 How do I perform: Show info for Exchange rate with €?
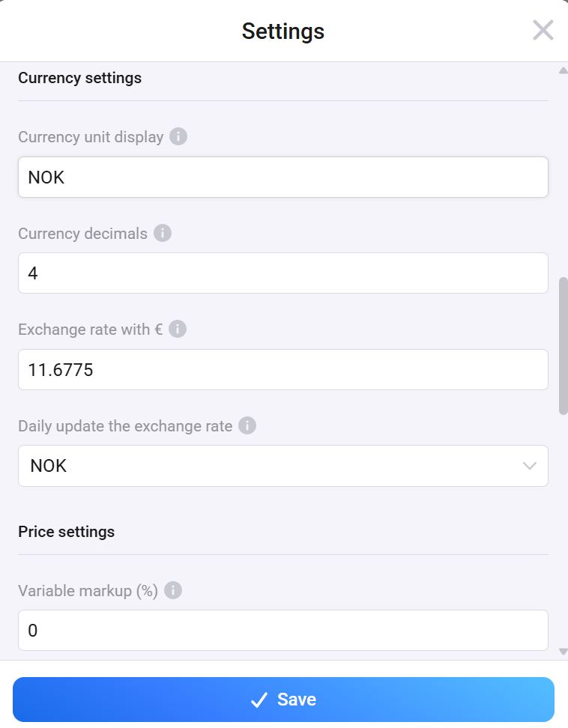click(x=178, y=329)
